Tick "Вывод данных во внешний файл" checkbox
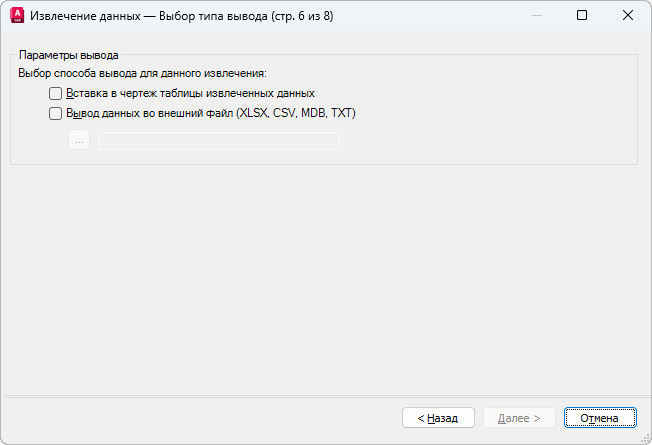Screen dimensions: 652x445 (56, 113)
